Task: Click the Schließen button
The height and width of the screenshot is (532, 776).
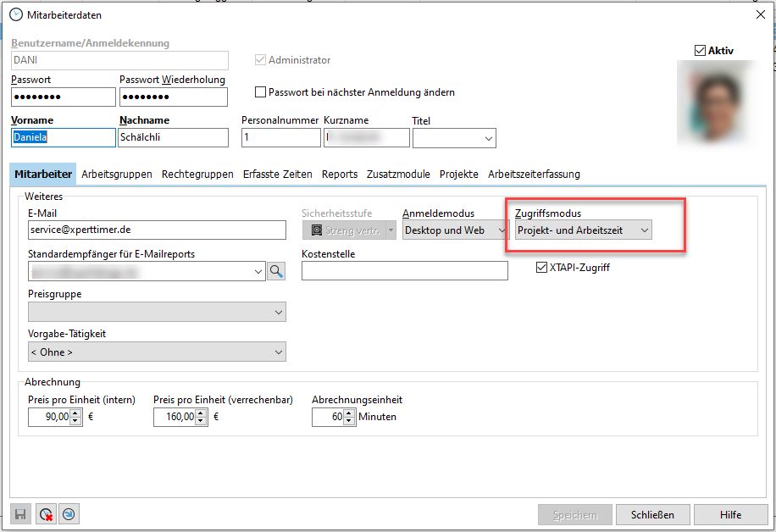Action: (x=652, y=514)
